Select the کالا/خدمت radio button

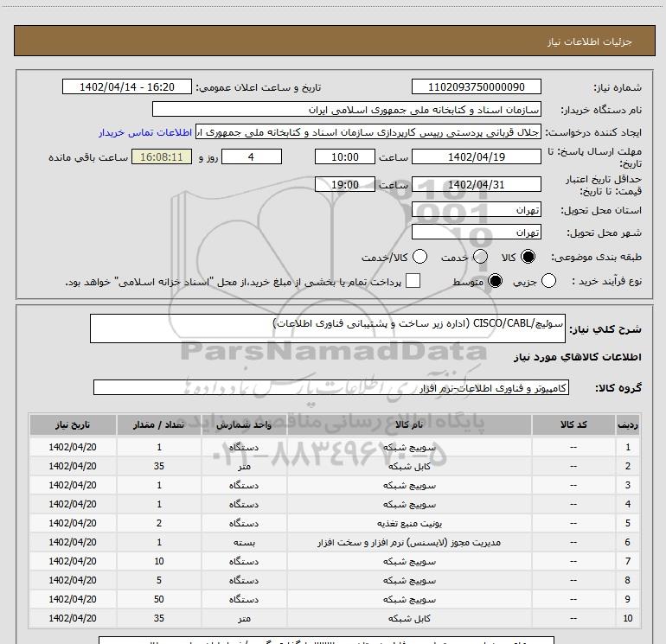[420, 257]
